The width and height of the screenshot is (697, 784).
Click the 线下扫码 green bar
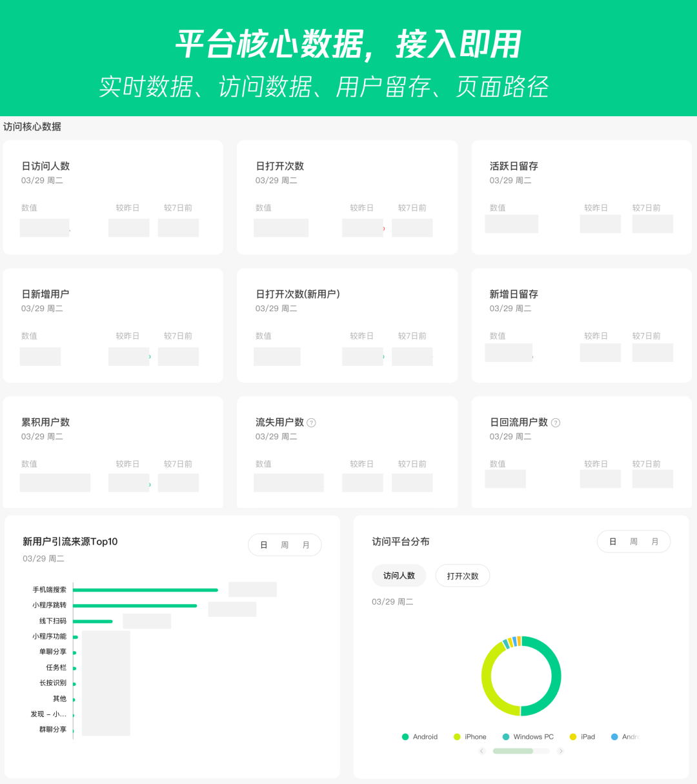point(93,621)
